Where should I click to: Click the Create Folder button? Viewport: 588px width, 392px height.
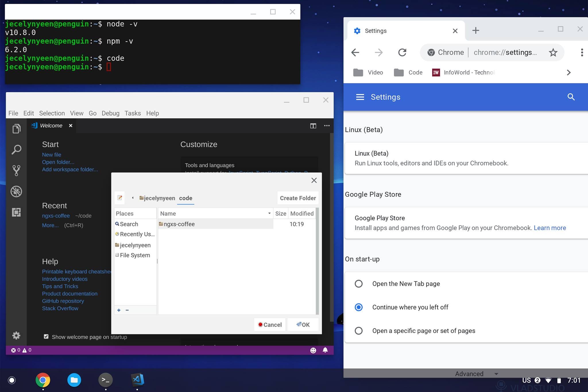coord(298,198)
